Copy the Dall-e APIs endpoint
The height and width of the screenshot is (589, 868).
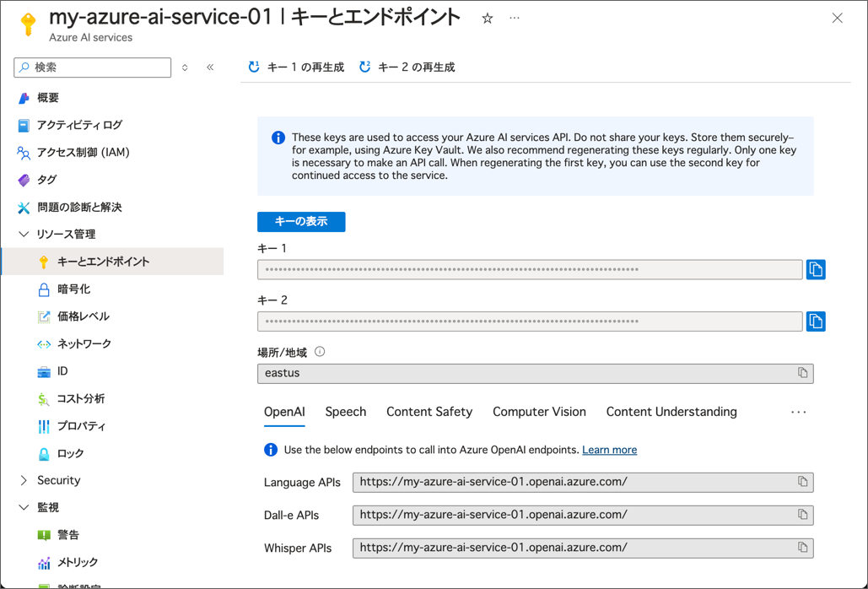[x=802, y=514]
